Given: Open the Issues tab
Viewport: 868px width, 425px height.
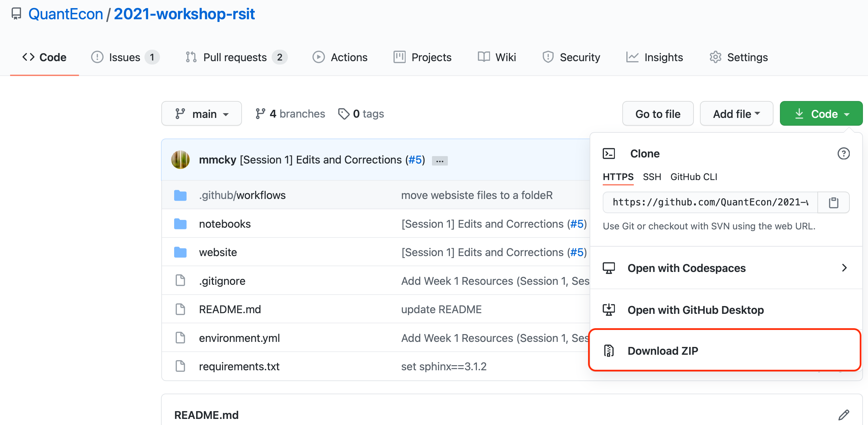Looking at the screenshot, I should (125, 57).
